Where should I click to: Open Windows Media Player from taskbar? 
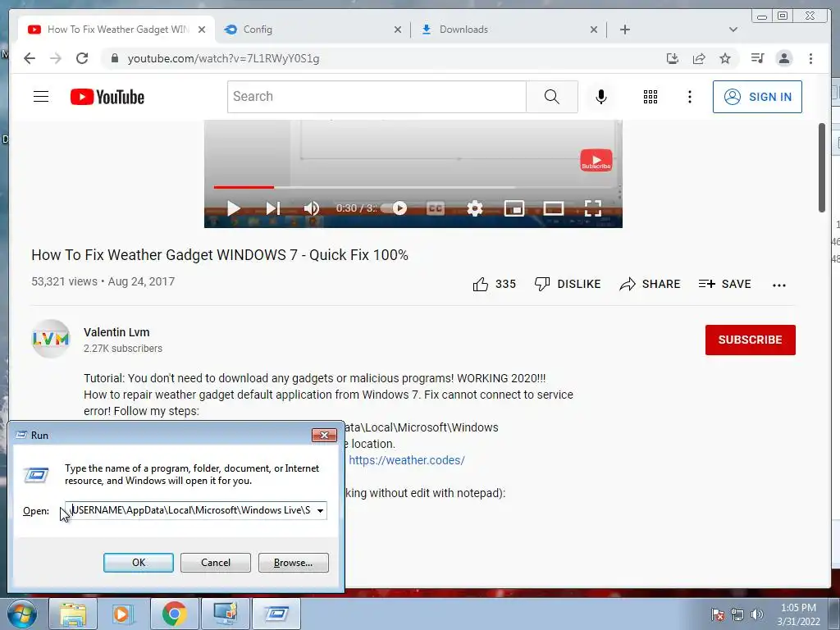click(x=123, y=614)
